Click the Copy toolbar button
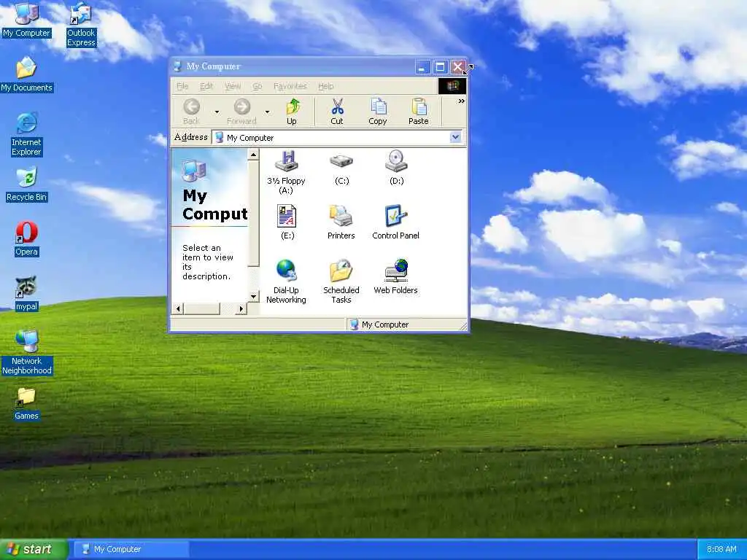 pos(378,112)
